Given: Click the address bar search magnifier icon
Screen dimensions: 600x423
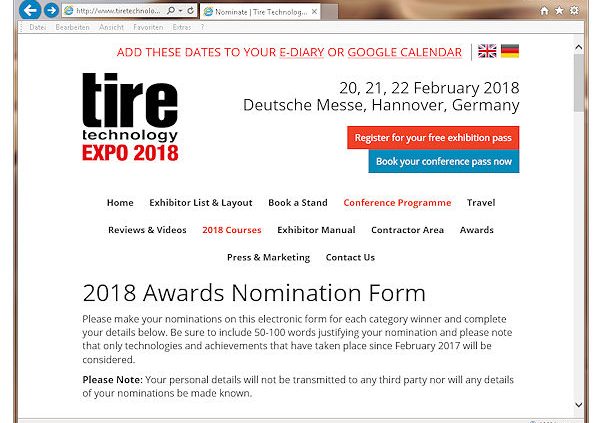Looking at the screenshot, I should [171, 11].
